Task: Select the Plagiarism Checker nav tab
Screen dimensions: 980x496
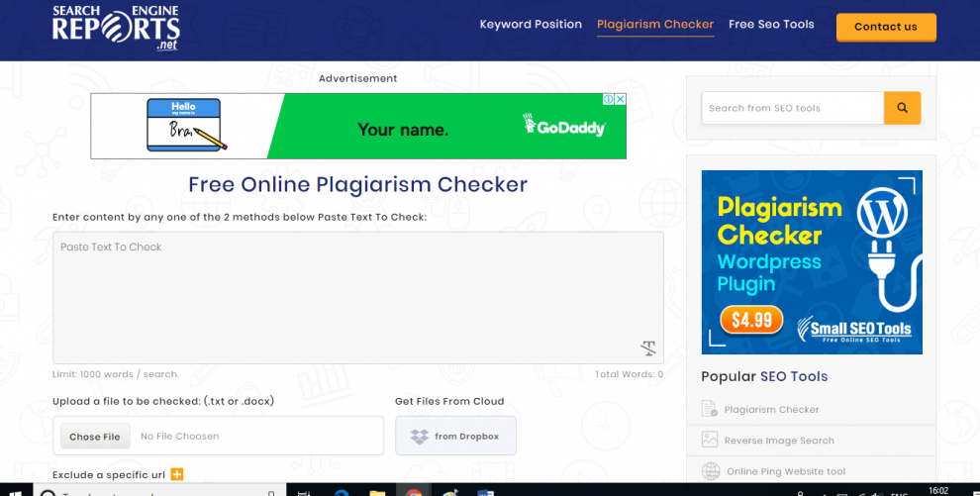Action: pos(654,25)
